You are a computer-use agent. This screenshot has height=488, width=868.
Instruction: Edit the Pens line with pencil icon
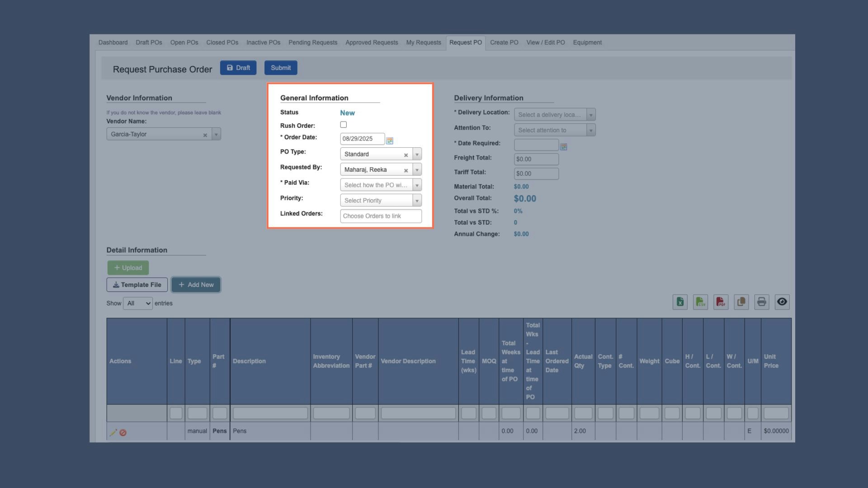pyautogui.click(x=113, y=432)
